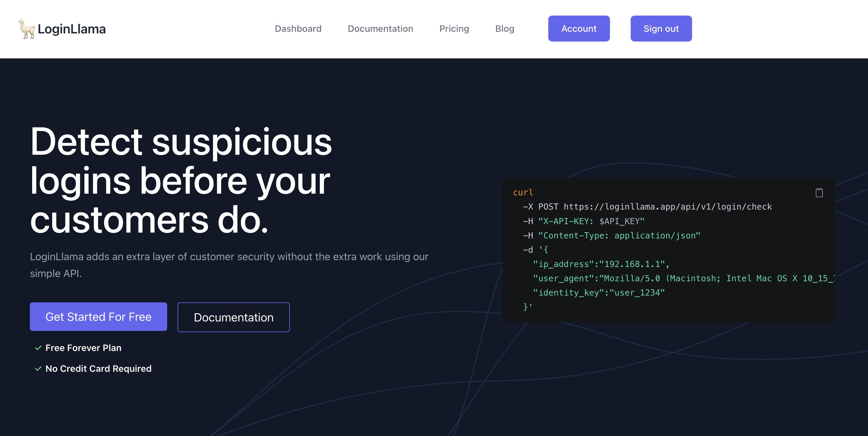This screenshot has width=868, height=436.
Task: Click the identity_key code line
Action: [599, 293]
